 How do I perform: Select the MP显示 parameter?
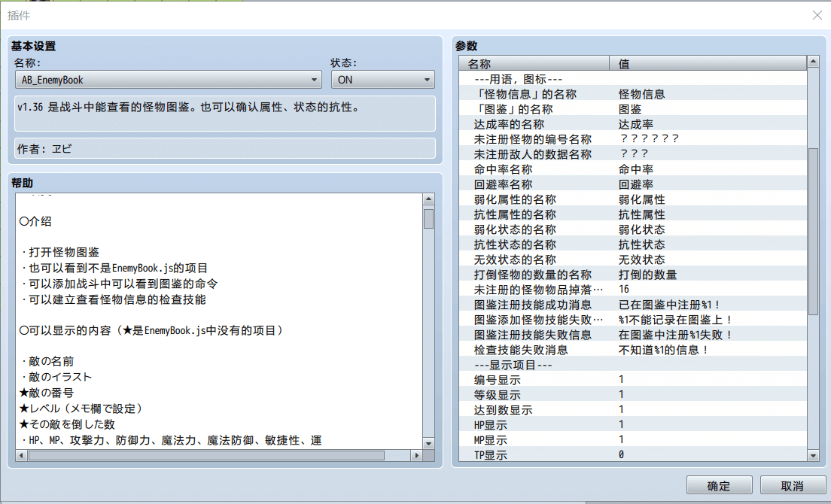[633, 440]
